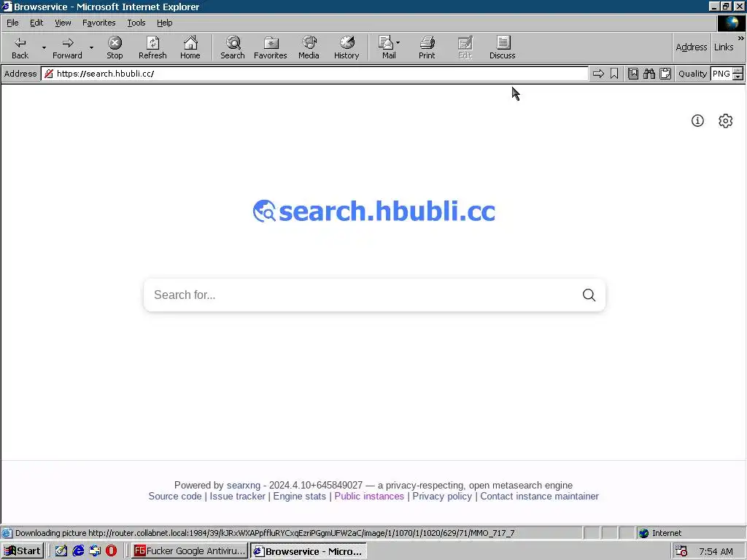Click the system tray icon beside the clock
Image resolution: width=747 pixels, height=560 pixels.
point(682,551)
